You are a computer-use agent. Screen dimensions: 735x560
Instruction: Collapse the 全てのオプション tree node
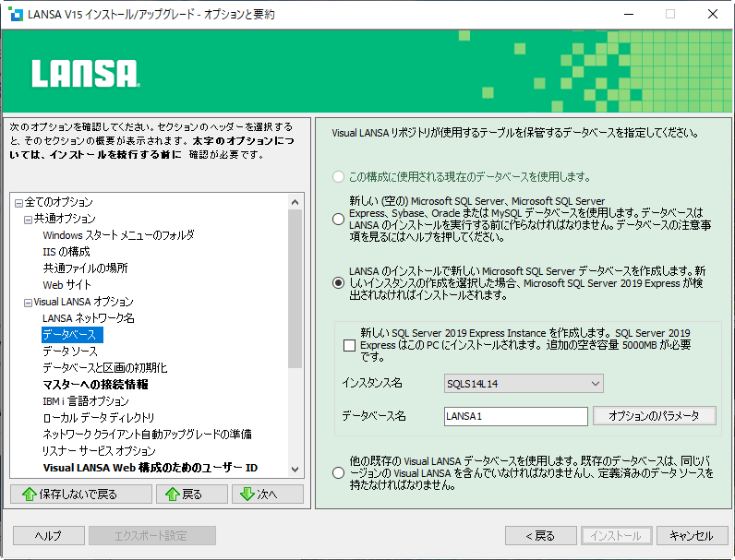coord(18,203)
